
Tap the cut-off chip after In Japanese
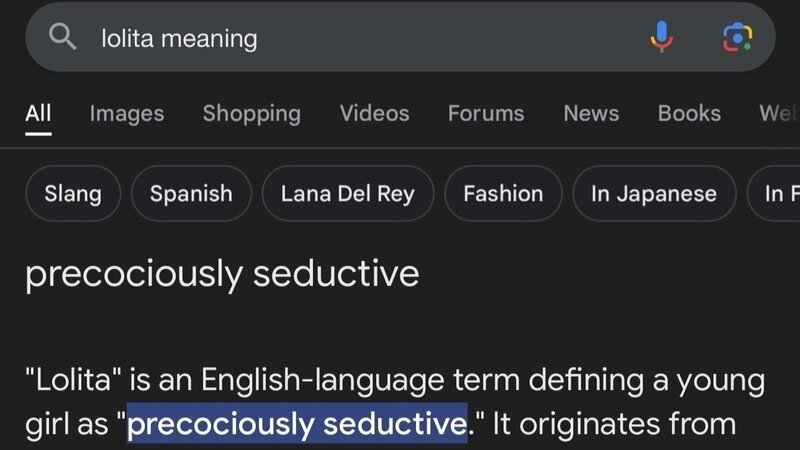[x=776, y=193]
